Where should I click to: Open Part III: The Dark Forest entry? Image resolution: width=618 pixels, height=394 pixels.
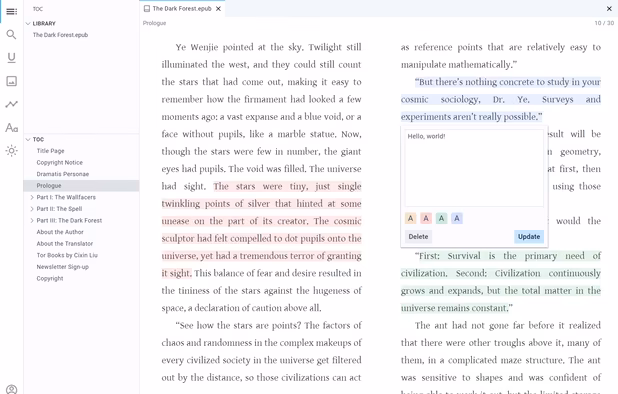pyautogui.click(x=69, y=221)
